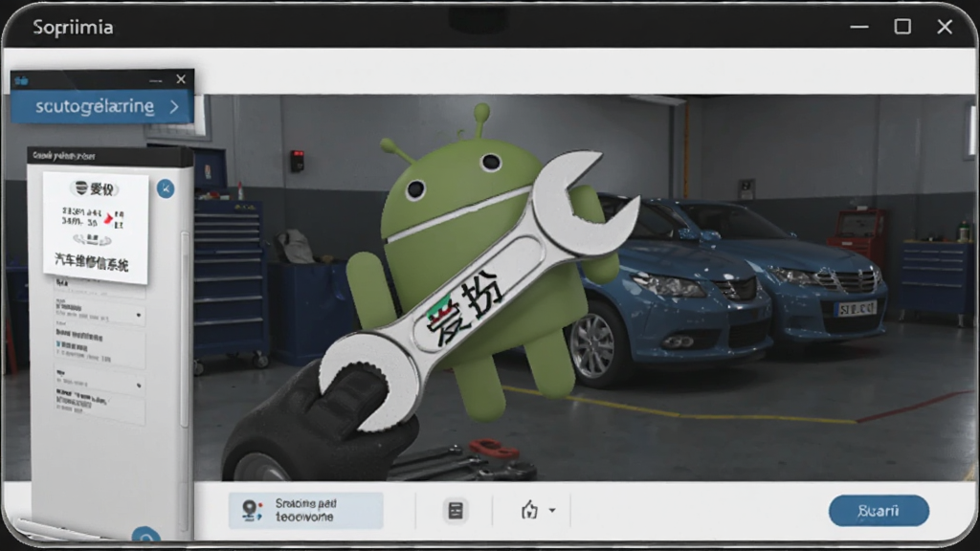Screen dimensions: 980x551
Task: Close the small scutogelarine floating panel
Action: (181, 79)
